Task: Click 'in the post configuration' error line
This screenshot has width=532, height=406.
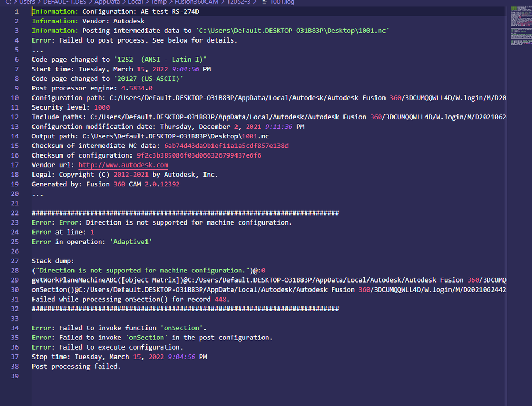Action: click(x=152, y=337)
